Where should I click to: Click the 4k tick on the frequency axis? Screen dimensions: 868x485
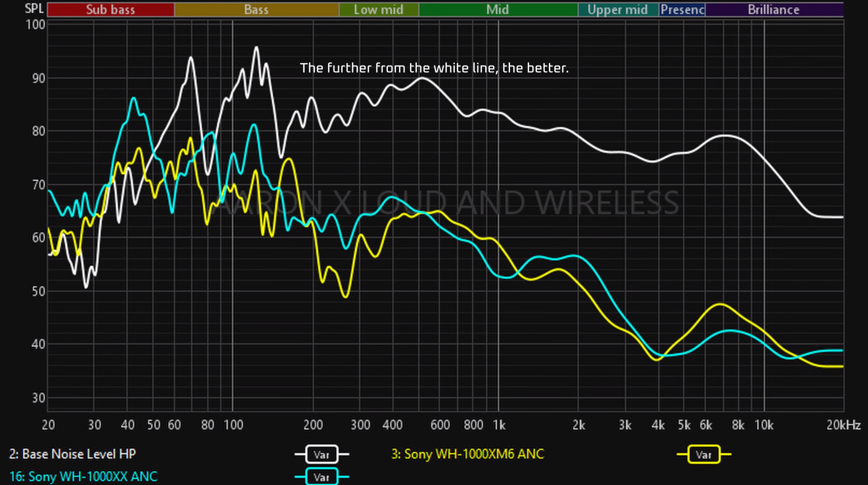click(658, 425)
